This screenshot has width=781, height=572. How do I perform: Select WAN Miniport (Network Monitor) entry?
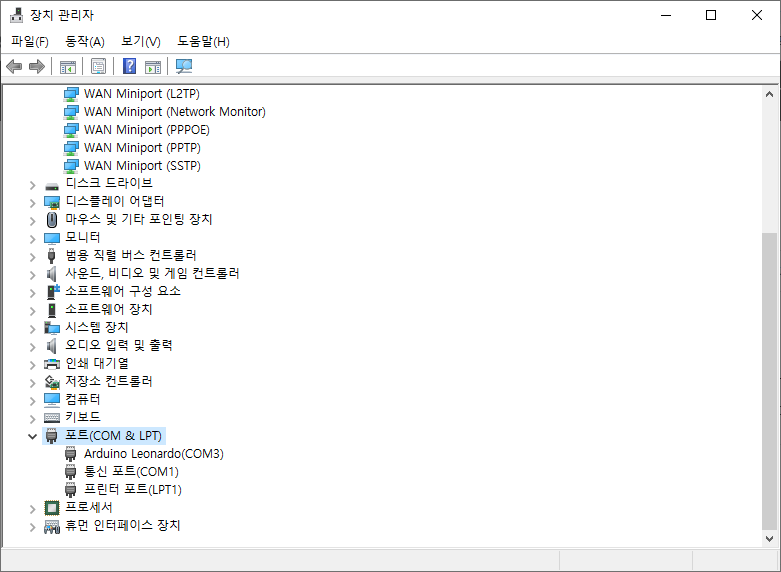174,112
